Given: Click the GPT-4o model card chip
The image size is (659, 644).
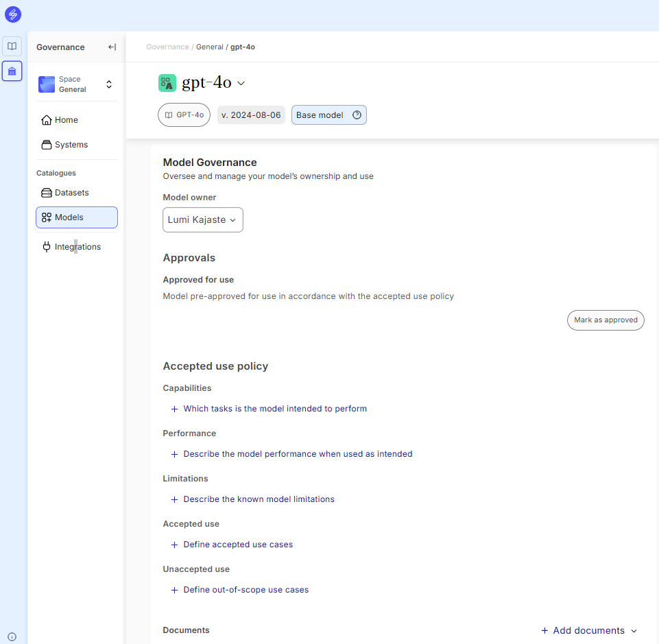Looking at the screenshot, I should pyautogui.click(x=184, y=115).
